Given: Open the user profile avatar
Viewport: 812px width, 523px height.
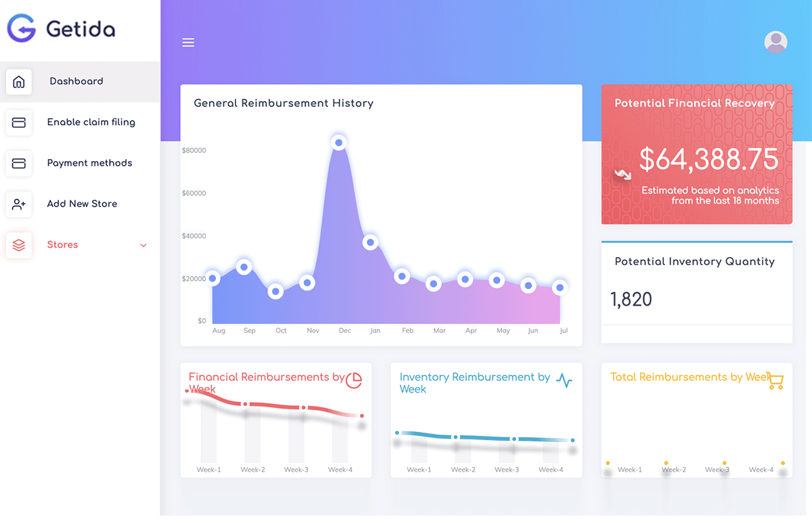Looking at the screenshot, I should pyautogui.click(x=775, y=42).
